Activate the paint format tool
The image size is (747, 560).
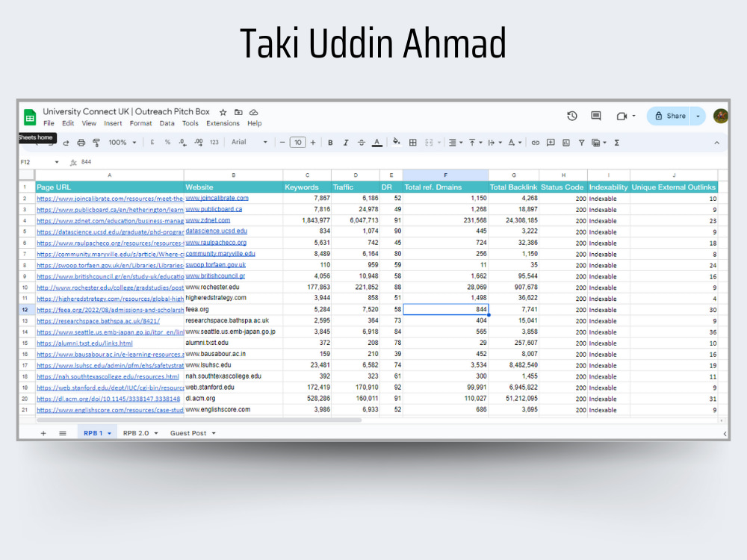(96, 143)
